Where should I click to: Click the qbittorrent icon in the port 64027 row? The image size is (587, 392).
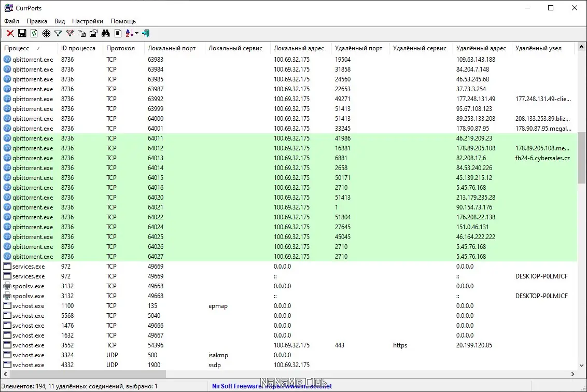pos(7,257)
